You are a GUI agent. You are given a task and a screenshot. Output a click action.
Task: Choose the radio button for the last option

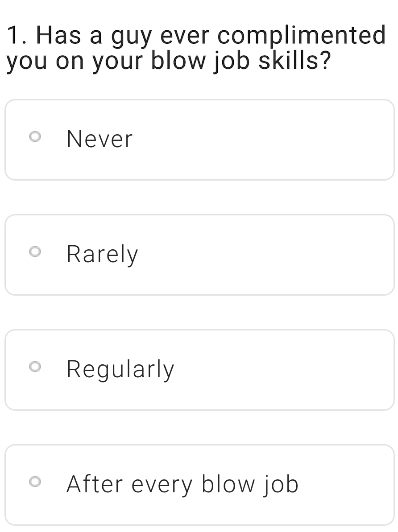coord(35,482)
